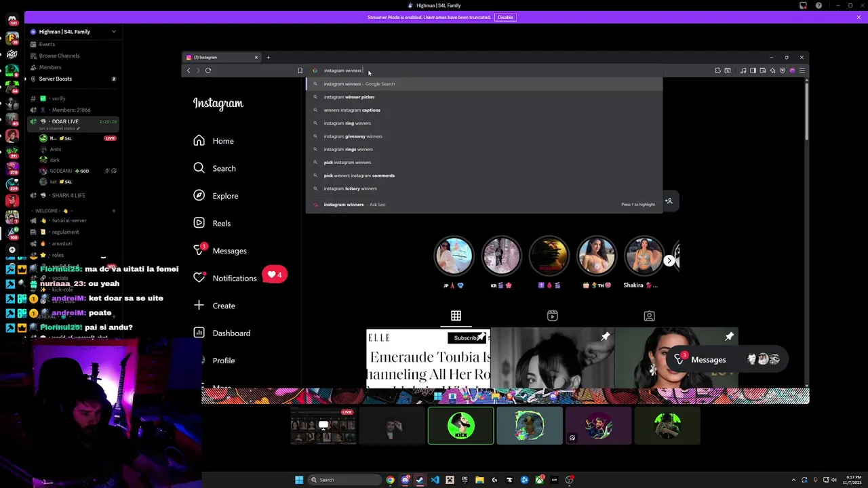Image resolution: width=868 pixels, height=488 pixels.
Task: Open Brave Shields icon in toolbar
Action: (x=782, y=70)
